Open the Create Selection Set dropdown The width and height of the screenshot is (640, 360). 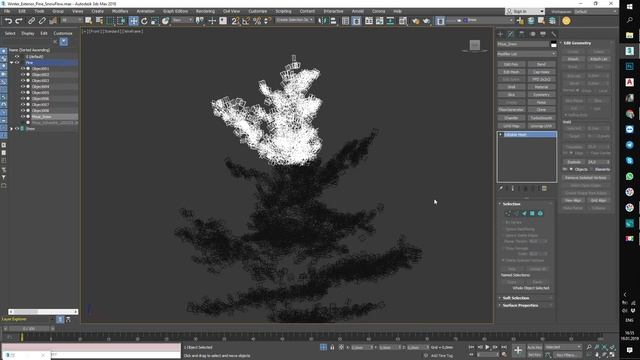(294, 20)
